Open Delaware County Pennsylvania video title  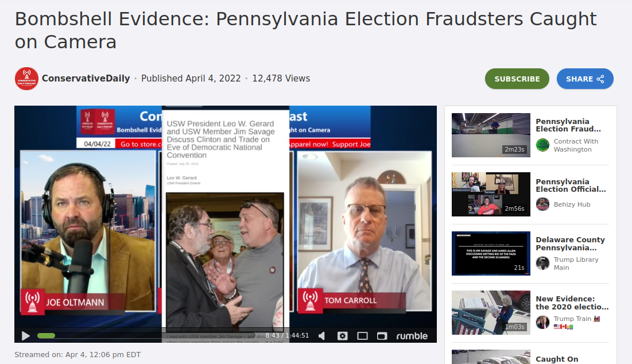click(x=570, y=243)
